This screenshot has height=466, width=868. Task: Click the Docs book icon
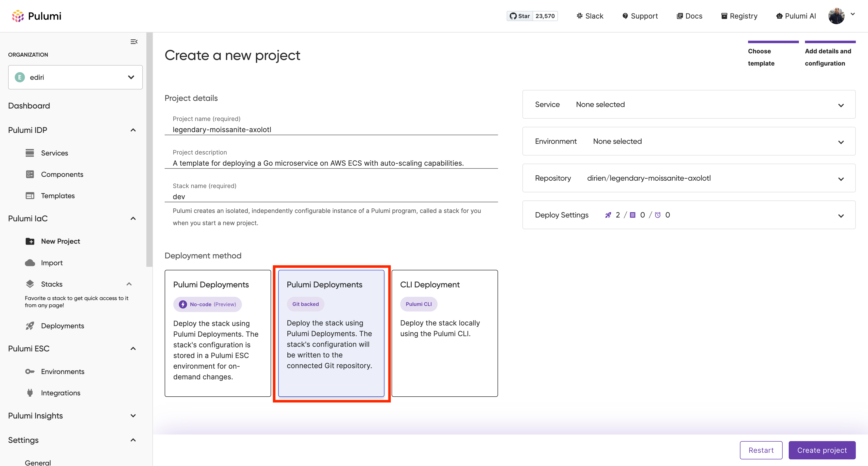pos(680,16)
